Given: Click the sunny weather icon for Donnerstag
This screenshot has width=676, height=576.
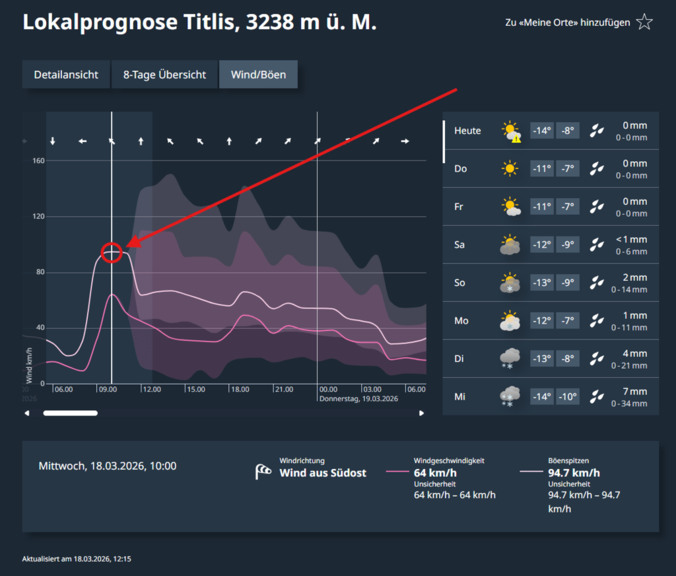Looking at the screenshot, I should click(511, 169).
